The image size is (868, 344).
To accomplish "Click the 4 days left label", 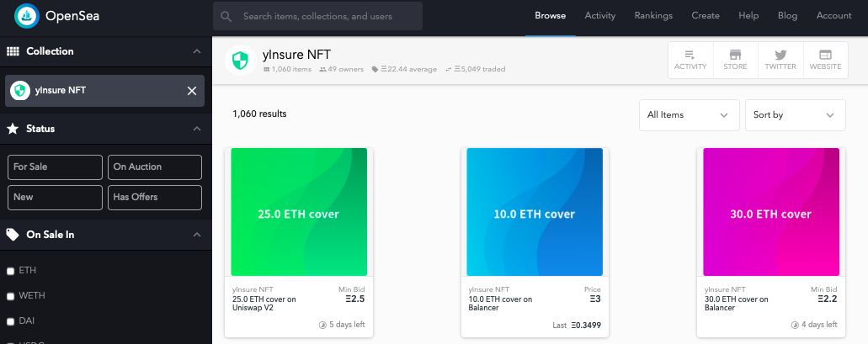I will [819, 325].
